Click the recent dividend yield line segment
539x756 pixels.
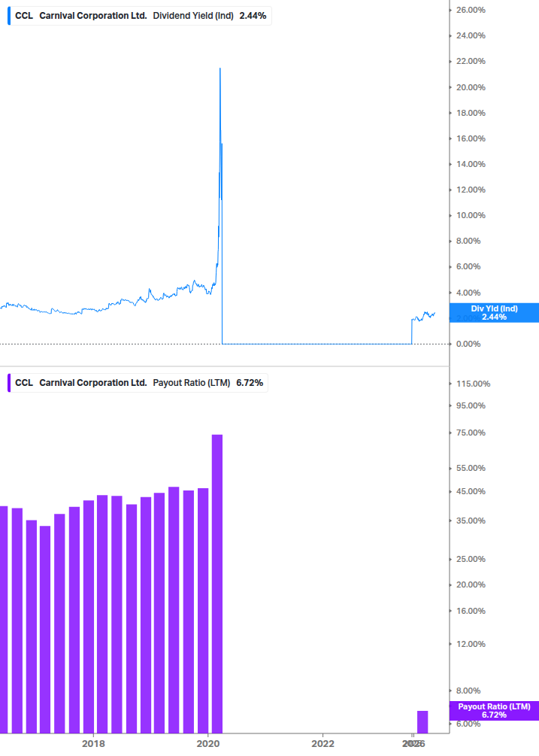coord(424,316)
